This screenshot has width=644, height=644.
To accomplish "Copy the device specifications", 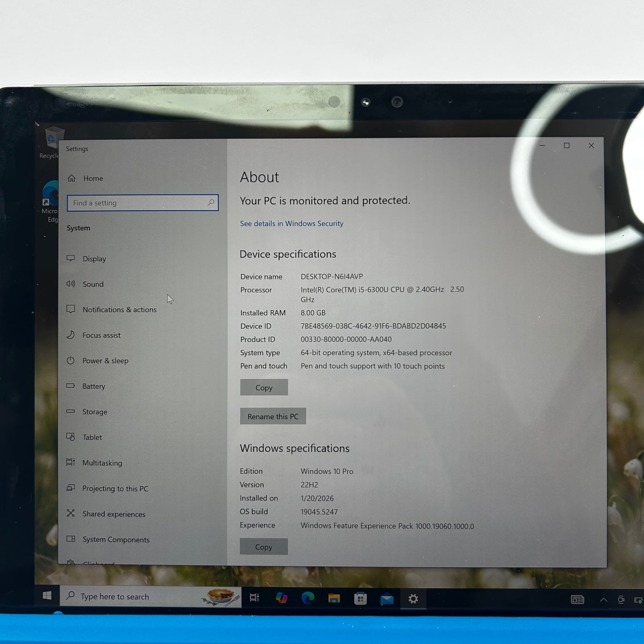I will (x=264, y=388).
